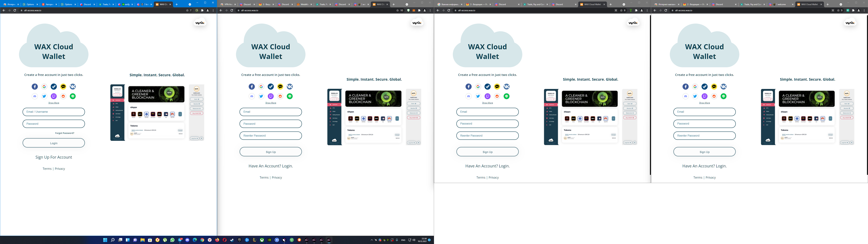Viewport: 868px width, 244px height.
Task: Choose Steam icon in fourth window
Action: coord(705,87)
